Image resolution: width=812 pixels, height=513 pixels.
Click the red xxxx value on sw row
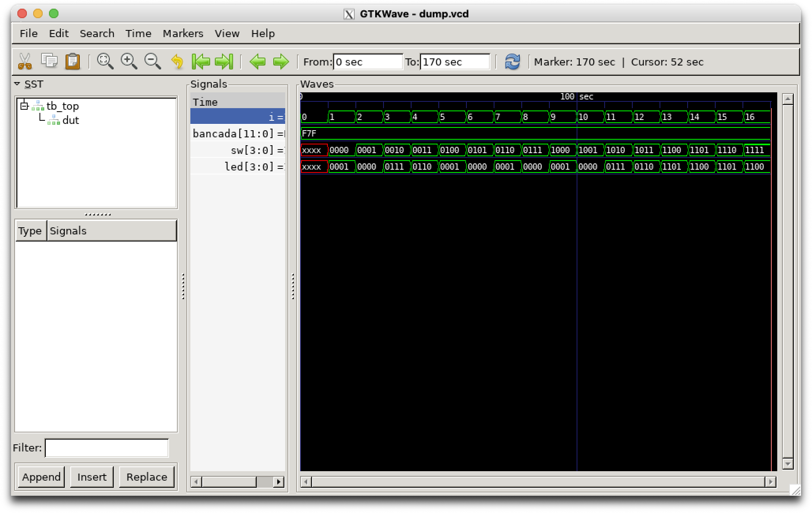click(x=311, y=150)
